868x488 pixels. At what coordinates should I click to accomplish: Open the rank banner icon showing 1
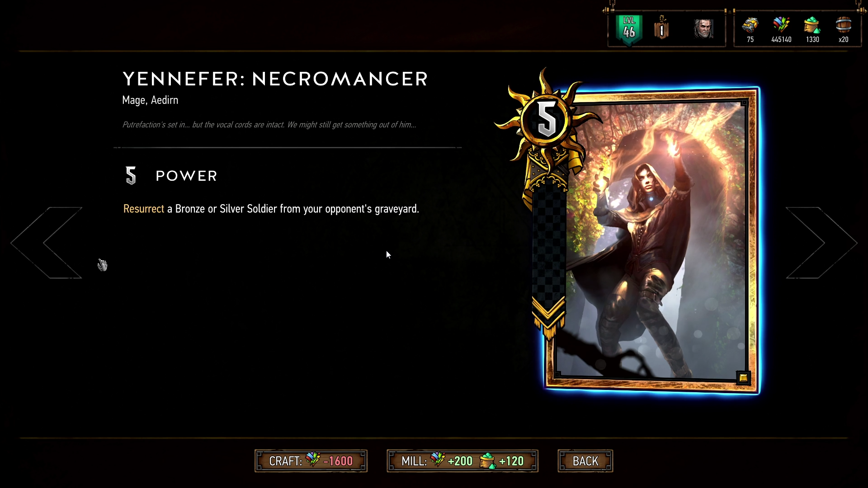pyautogui.click(x=661, y=28)
